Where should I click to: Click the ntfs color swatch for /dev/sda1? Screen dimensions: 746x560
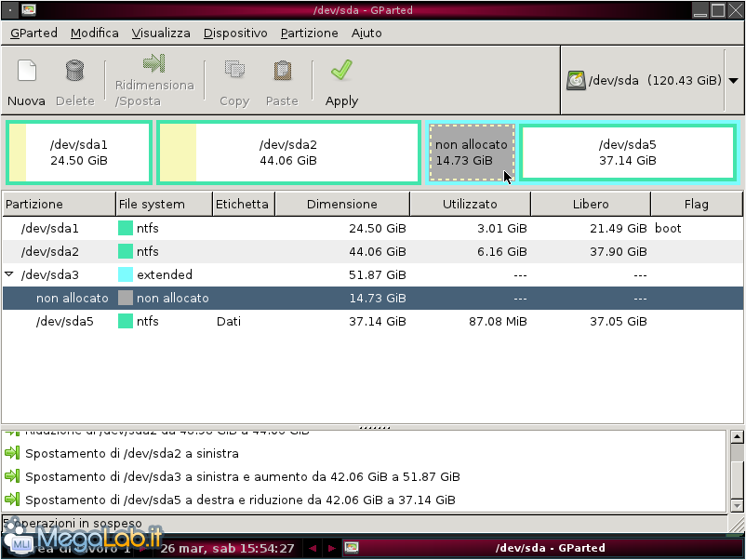coord(126,229)
